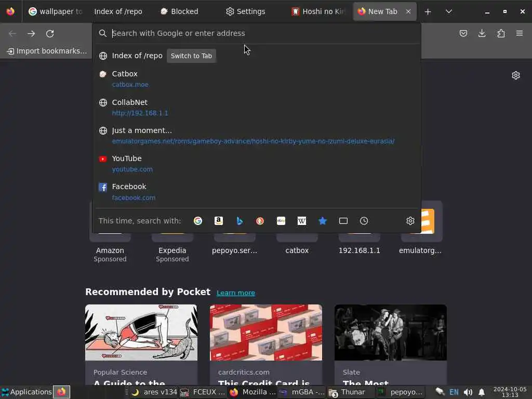
Task: Switch to the Mozilla taskbar window
Action: 253,392
